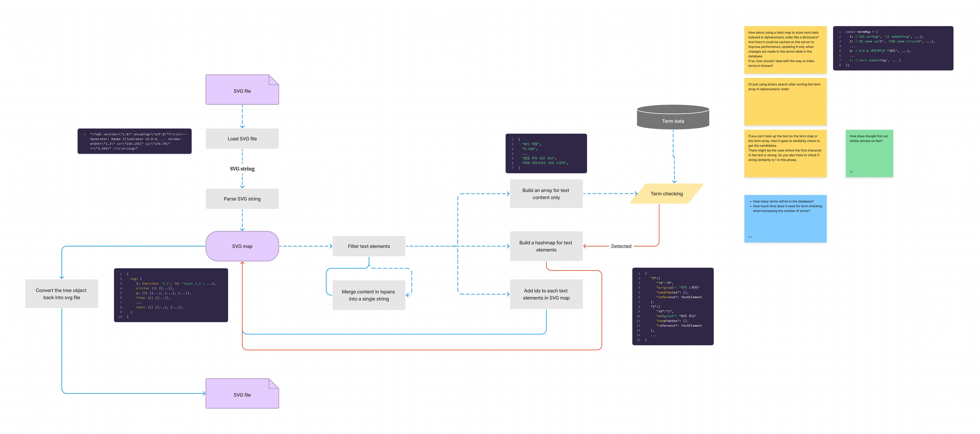Select the purple SVG map node

tap(242, 246)
